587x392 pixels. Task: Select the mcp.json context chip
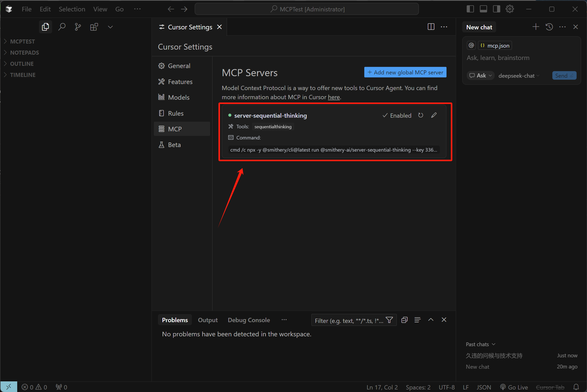click(495, 46)
